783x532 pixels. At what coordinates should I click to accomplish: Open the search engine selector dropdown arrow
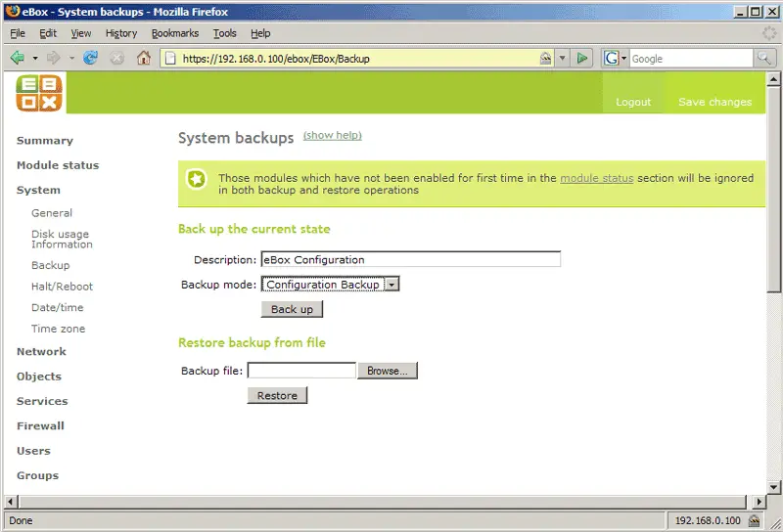pos(623,59)
